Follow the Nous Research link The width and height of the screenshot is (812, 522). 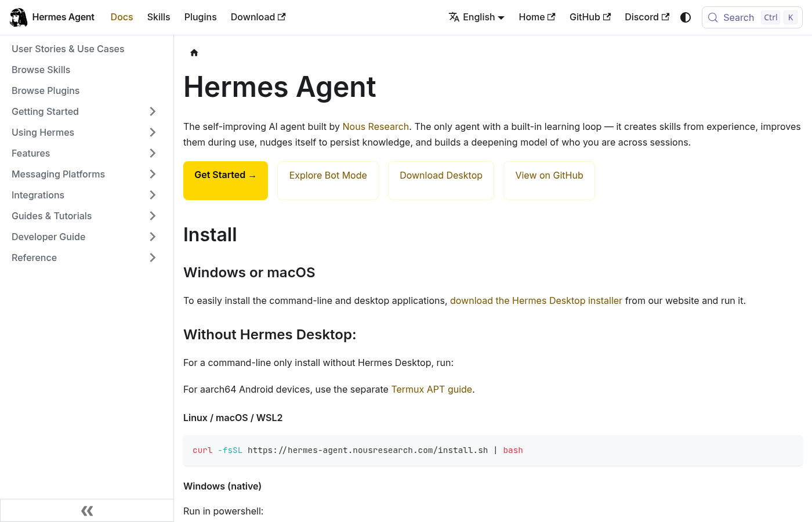click(376, 126)
